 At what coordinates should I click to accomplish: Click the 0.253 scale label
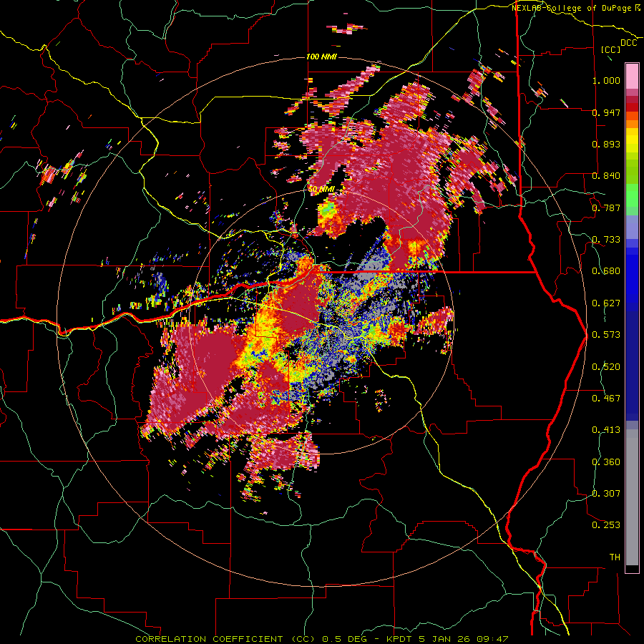click(606, 525)
